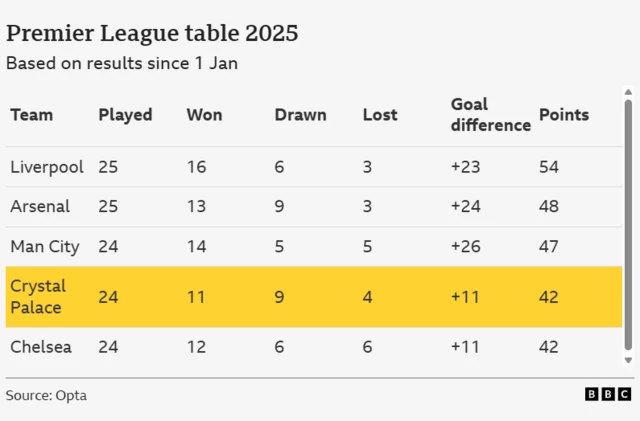Click the BBC logo
640x421 pixels.
608,395
